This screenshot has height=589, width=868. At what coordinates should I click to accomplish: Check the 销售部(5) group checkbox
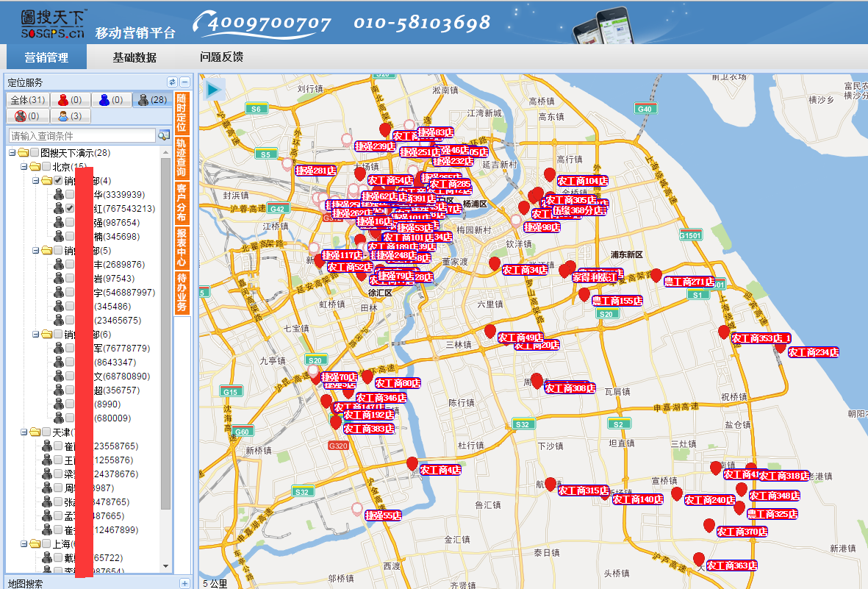[x=58, y=251]
